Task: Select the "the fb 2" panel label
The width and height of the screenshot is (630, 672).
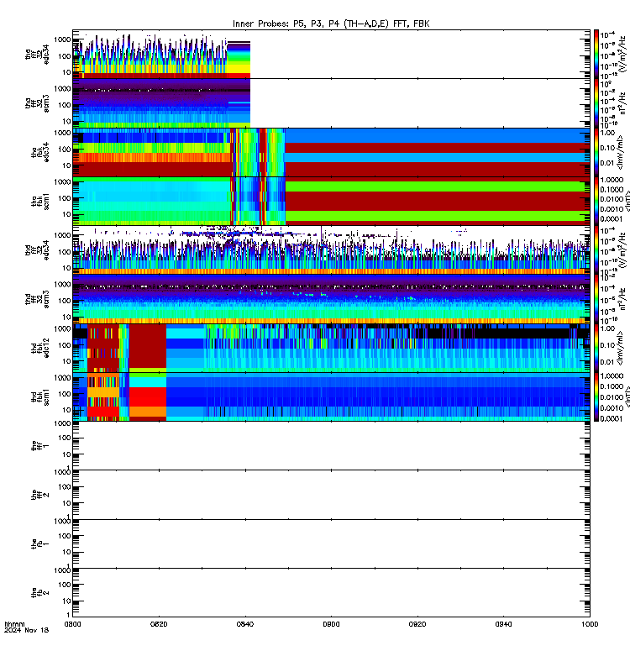Action: click(x=40, y=593)
